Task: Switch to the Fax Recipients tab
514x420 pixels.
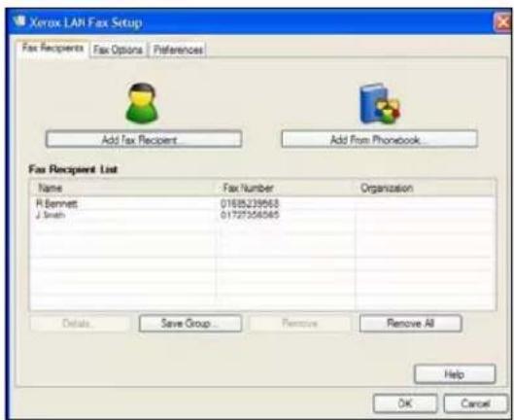Action: (52, 49)
